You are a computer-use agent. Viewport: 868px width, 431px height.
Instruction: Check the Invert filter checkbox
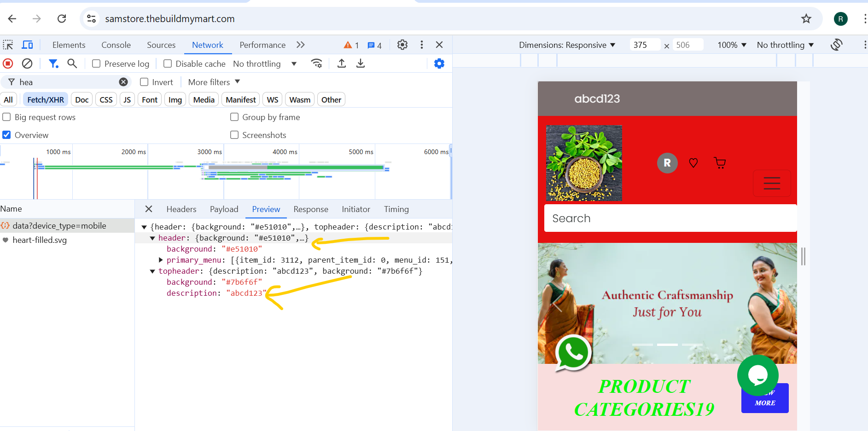point(144,82)
